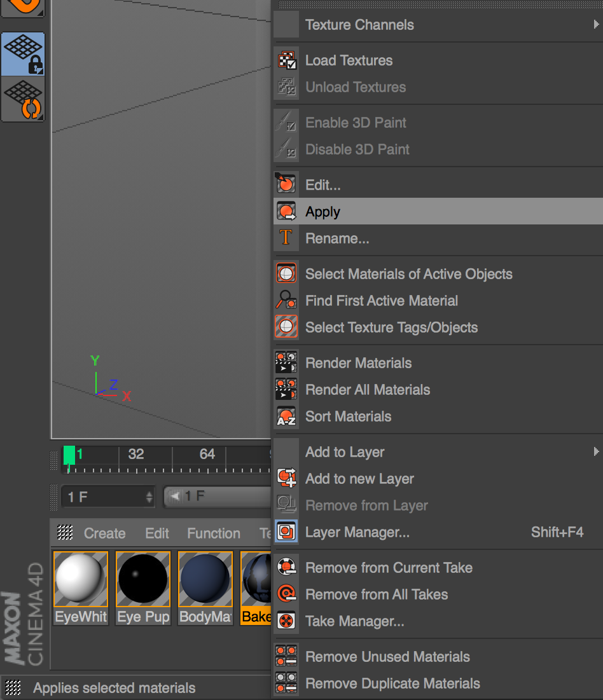This screenshot has width=603, height=700.
Task: Click the Find First Active Material icon
Action: click(286, 301)
